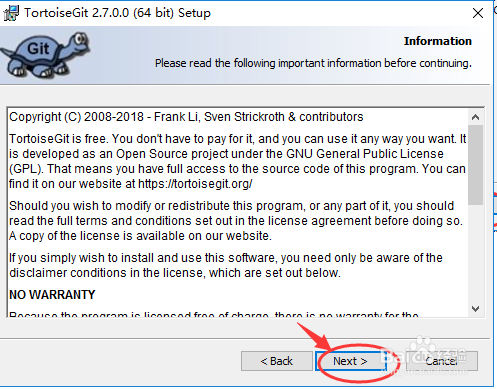Viewport: 497px width, 389px height.
Task: Click the Copyright 2008-2018 line
Action: [x=186, y=117]
